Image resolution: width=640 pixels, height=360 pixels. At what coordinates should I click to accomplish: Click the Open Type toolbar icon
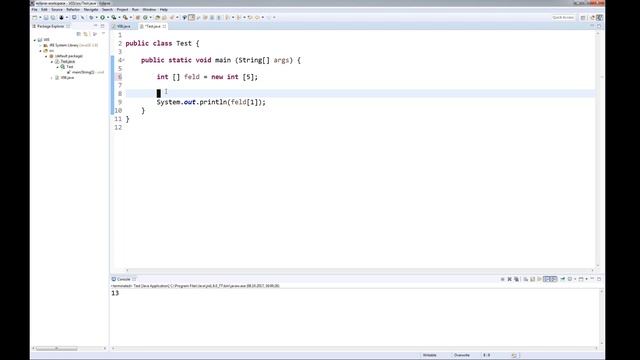click(157, 18)
